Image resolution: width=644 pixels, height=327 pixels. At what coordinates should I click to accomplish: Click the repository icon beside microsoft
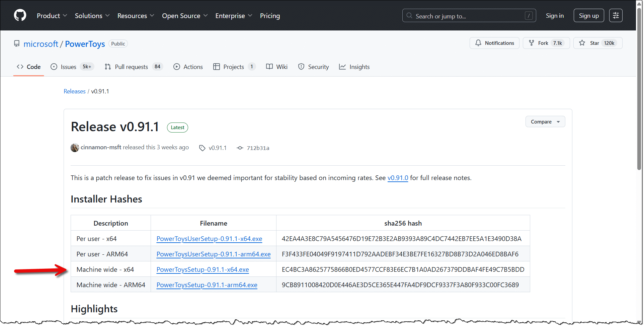point(17,44)
